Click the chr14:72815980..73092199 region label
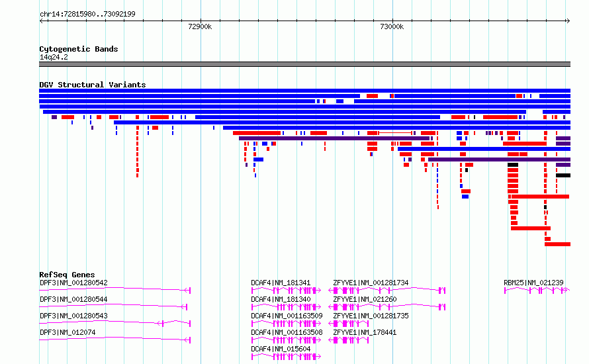This screenshot has height=364, width=589. pos(87,14)
